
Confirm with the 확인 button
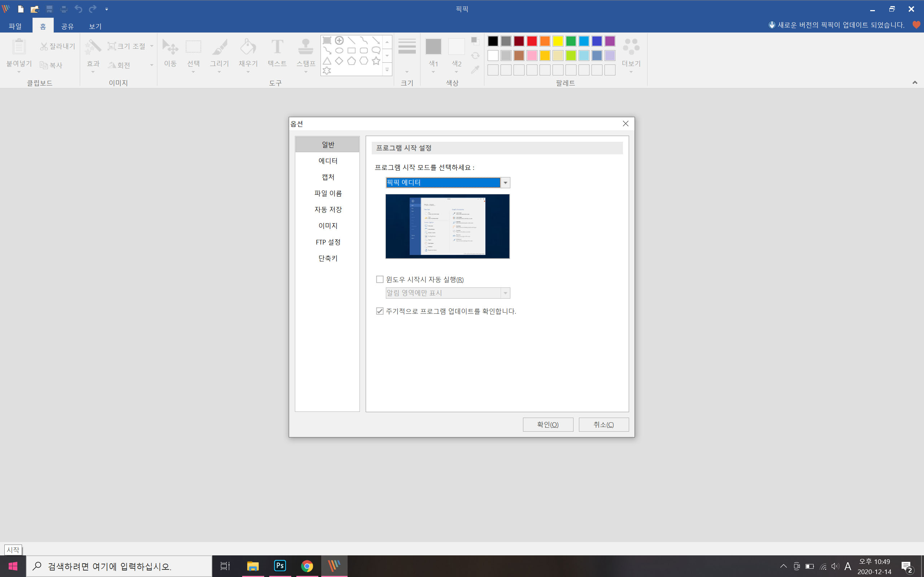point(548,424)
